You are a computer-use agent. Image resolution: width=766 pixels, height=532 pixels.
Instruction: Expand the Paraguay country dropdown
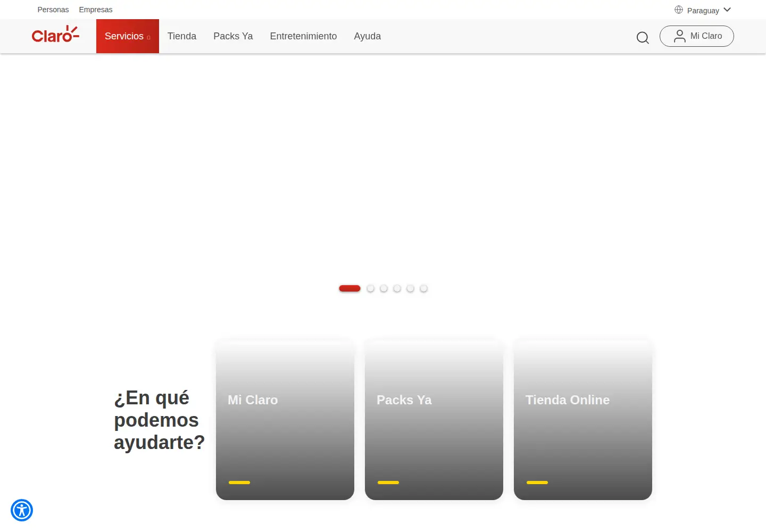pos(703,10)
